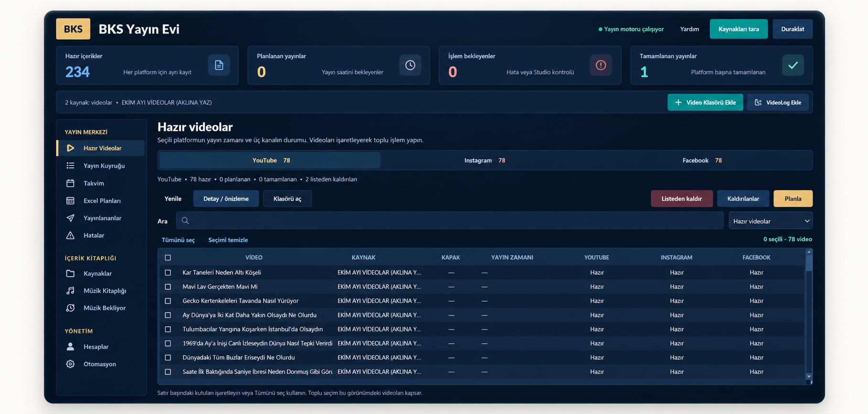Check the Tulumbacılar Yangına Koşarken row checkbox
Viewport: 868px width, 414px height.
pos(168,329)
